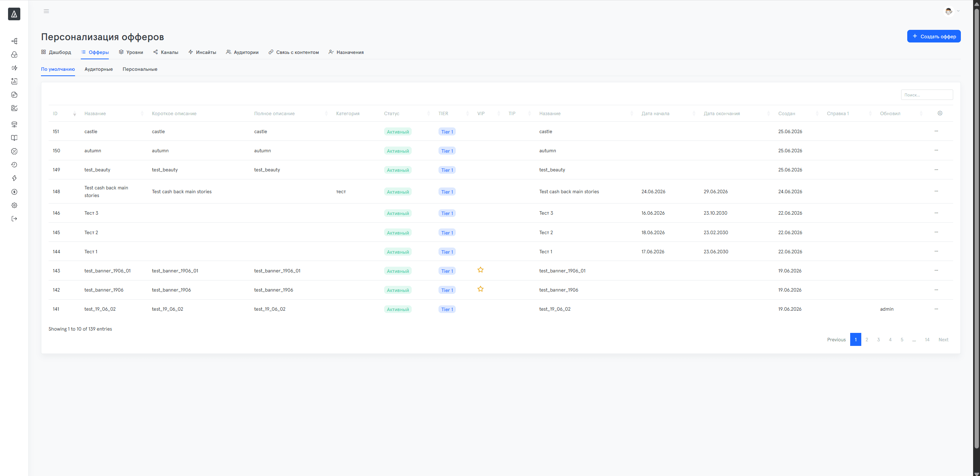The image size is (980, 476).
Task: Open the row actions menu for castle
Action: 936,131
